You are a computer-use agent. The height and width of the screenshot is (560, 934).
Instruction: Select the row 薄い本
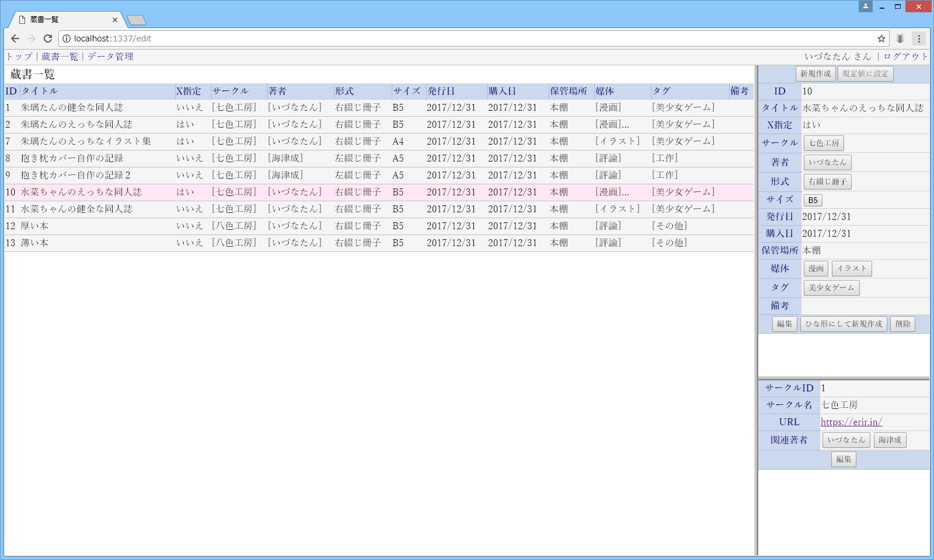point(379,243)
